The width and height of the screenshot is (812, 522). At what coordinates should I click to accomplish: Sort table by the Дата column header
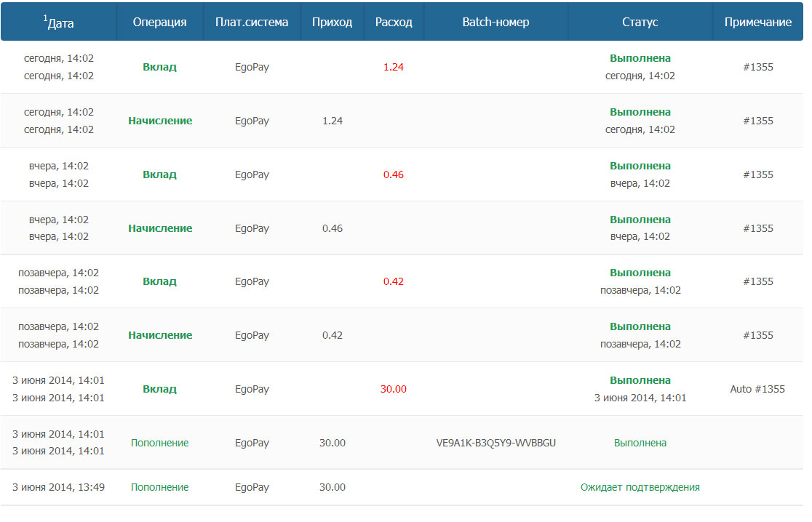(x=59, y=23)
